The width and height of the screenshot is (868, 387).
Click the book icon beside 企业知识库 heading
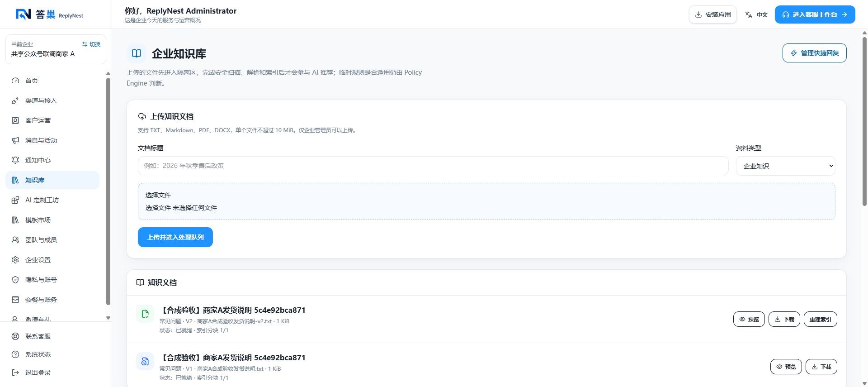(137, 53)
